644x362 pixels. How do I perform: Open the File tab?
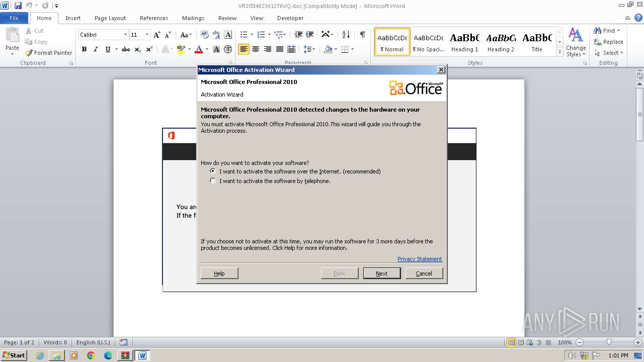[14, 18]
